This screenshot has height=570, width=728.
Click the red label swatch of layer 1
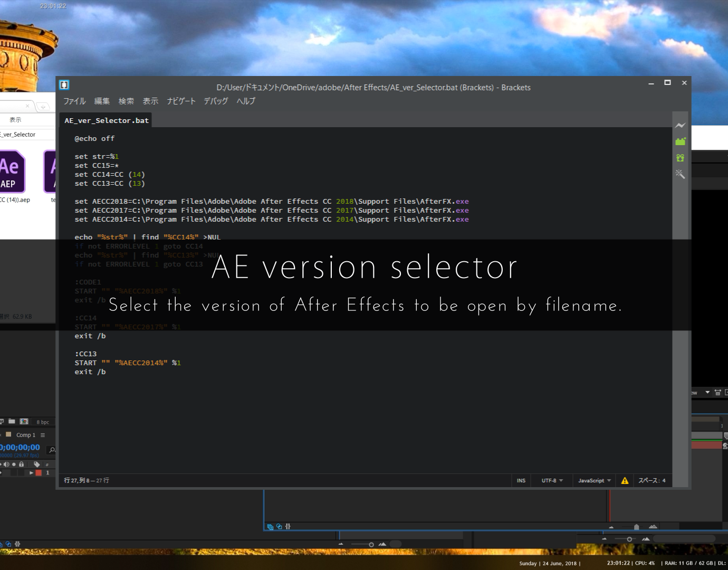pos(39,473)
